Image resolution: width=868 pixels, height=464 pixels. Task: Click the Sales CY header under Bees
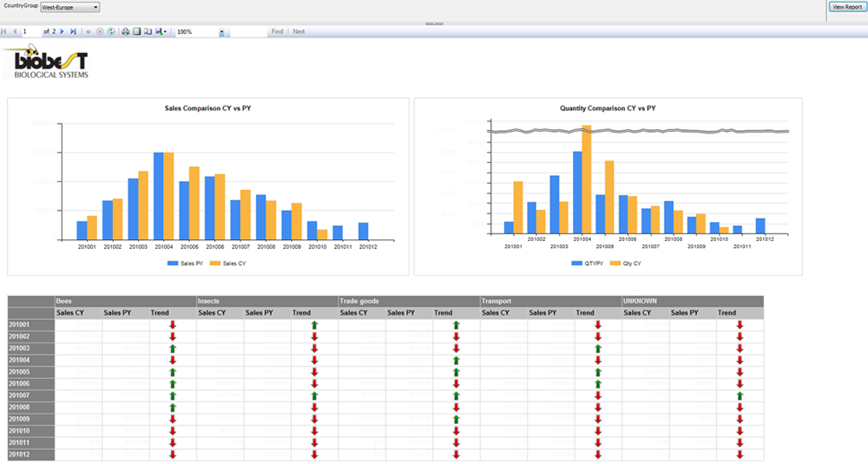pos(78,313)
